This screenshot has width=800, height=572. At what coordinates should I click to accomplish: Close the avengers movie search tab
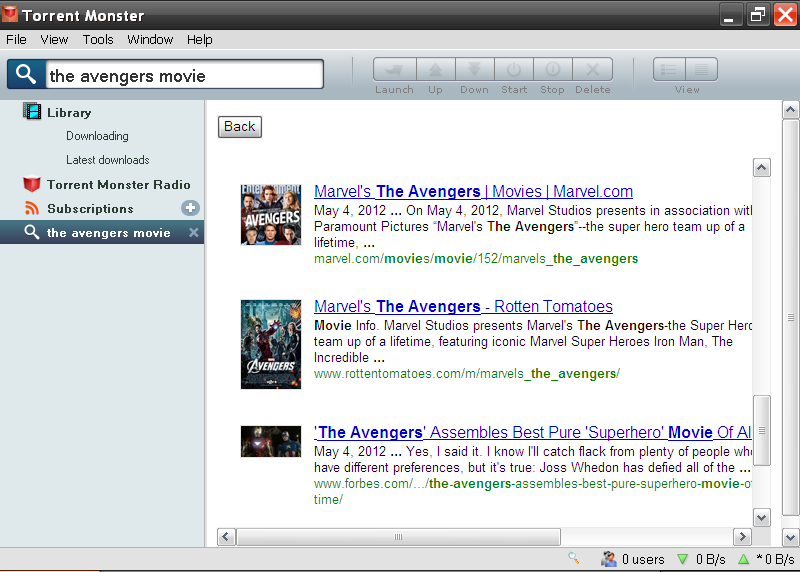click(193, 233)
